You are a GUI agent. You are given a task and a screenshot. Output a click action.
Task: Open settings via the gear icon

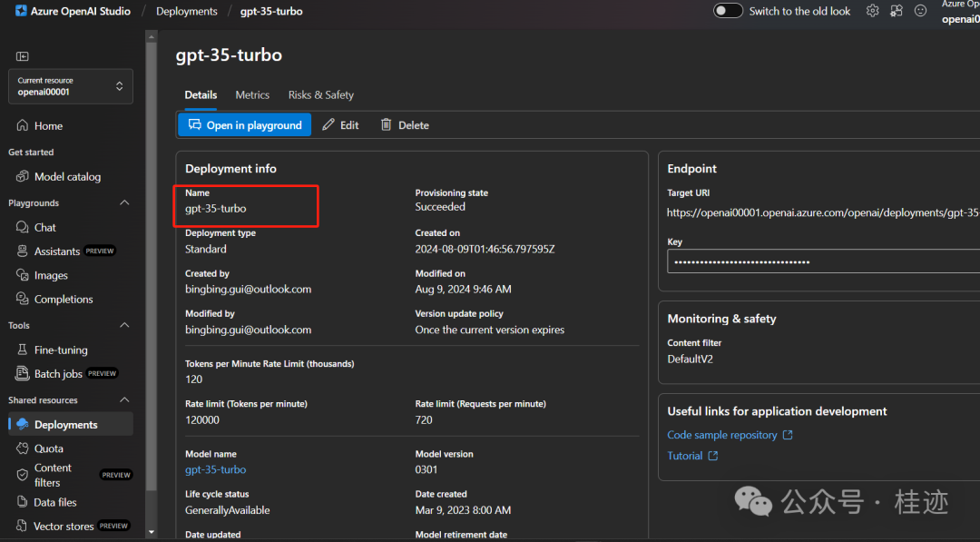click(873, 11)
